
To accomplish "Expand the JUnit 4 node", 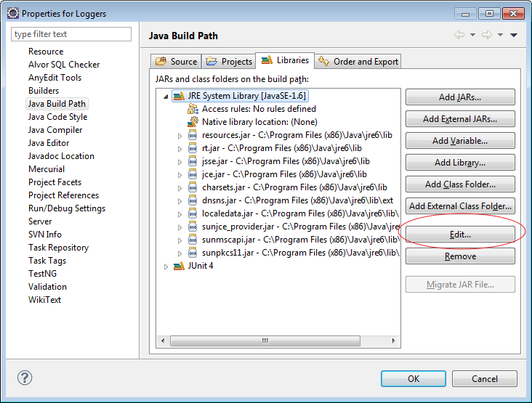I will (166, 266).
